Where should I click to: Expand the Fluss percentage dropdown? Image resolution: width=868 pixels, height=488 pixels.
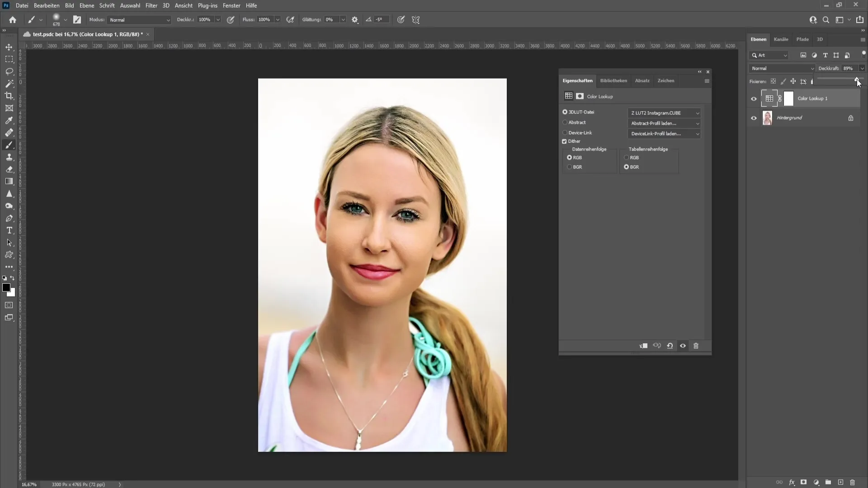pyautogui.click(x=278, y=20)
